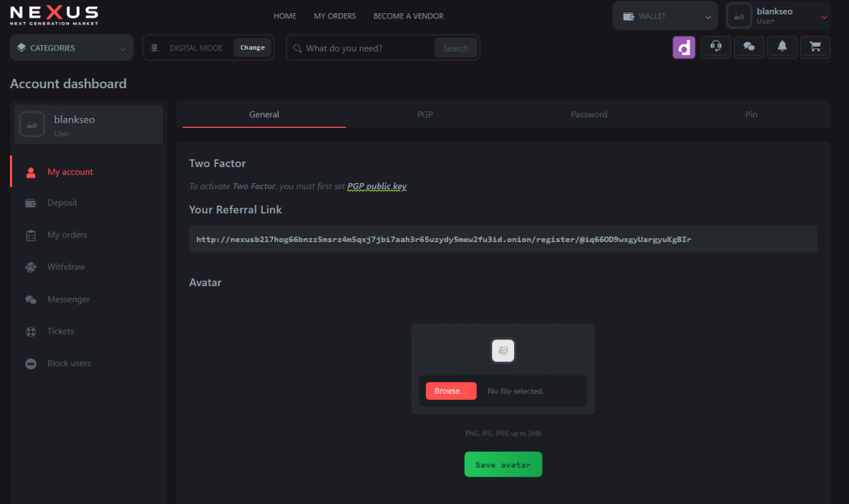Click the "DIGITAL MODE" label
This screenshot has height=504, width=849.
[196, 48]
